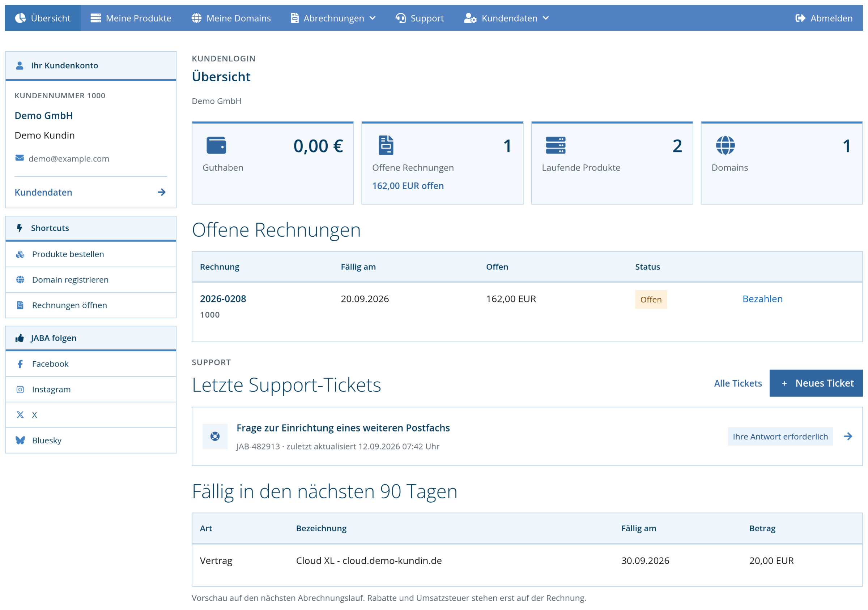Click the X logo icon in the sidebar

pyautogui.click(x=20, y=415)
